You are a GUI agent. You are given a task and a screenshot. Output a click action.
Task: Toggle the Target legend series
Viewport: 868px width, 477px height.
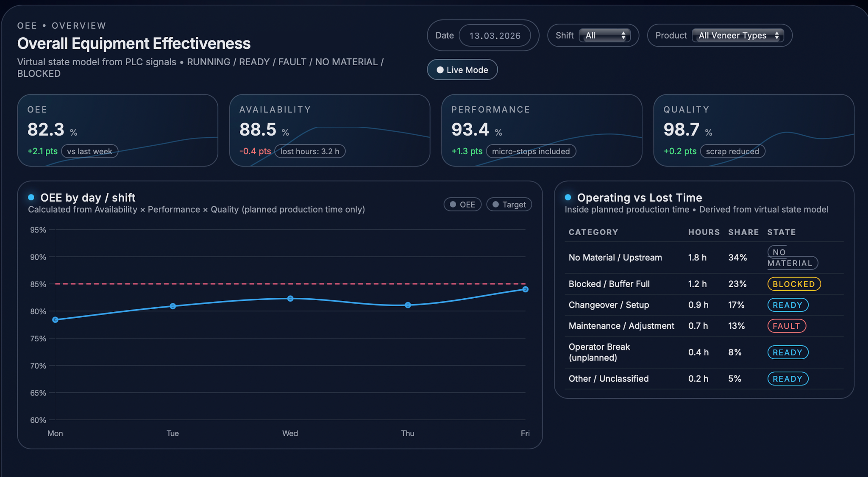tap(509, 205)
